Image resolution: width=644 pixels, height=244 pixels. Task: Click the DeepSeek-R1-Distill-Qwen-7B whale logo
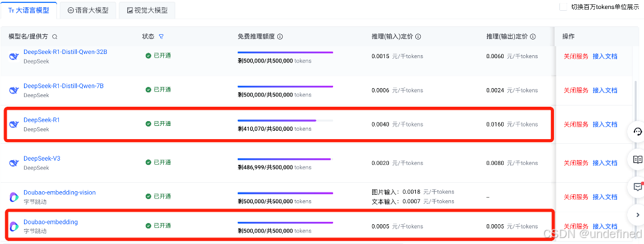[x=14, y=91]
